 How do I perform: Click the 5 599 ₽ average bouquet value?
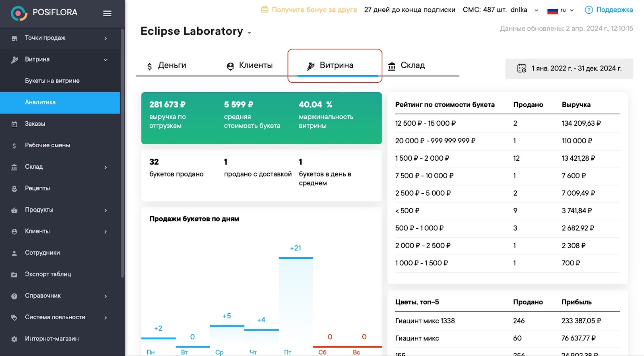pos(239,105)
